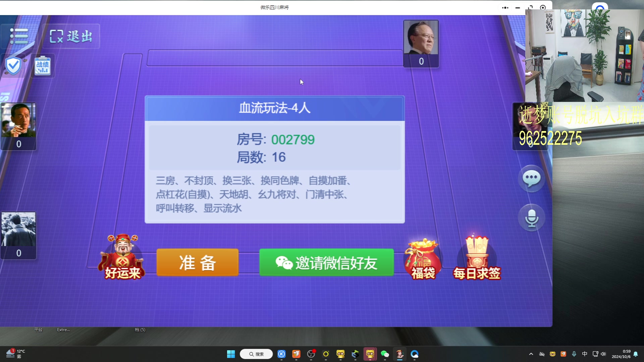Click the yellow cat tray icon
Viewport: 644px width, 362px height.
pos(552,354)
